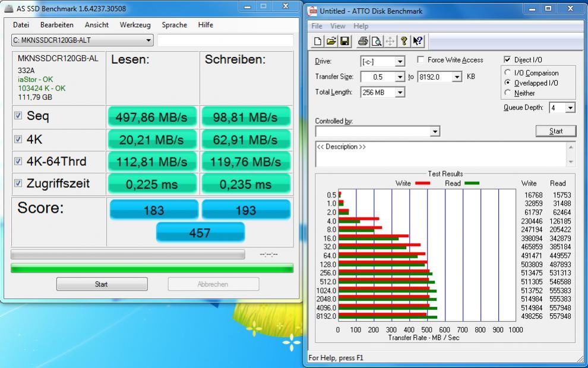Click the read score 183 box
The height and width of the screenshot is (368, 588).
(x=154, y=209)
